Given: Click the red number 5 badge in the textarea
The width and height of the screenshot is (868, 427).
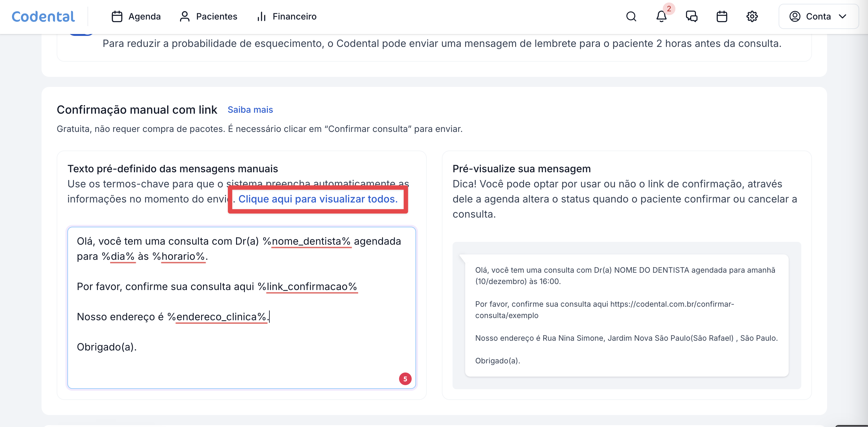Looking at the screenshot, I should tap(405, 379).
